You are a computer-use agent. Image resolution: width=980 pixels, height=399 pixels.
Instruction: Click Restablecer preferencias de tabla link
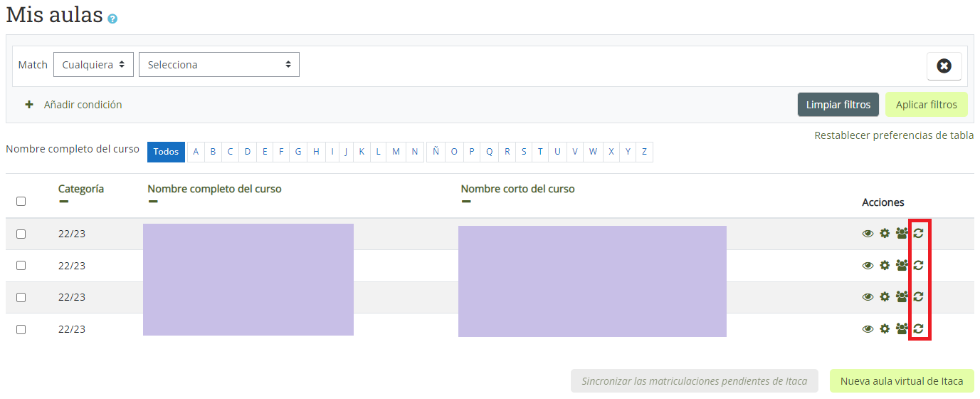(894, 135)
